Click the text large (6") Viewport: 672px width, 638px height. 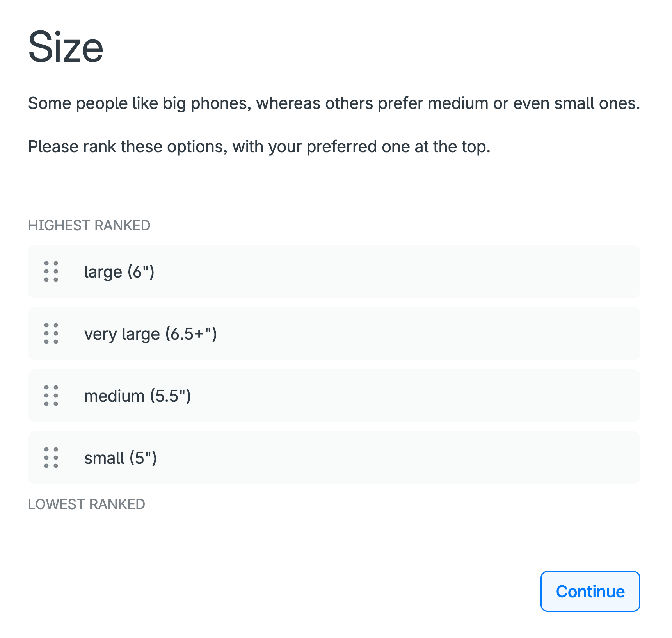pos(119,272)
